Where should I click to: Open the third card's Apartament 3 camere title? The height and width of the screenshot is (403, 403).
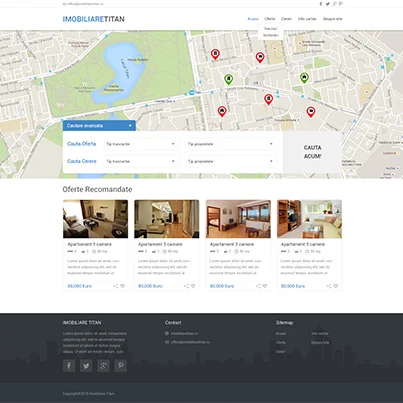[232, 244]
